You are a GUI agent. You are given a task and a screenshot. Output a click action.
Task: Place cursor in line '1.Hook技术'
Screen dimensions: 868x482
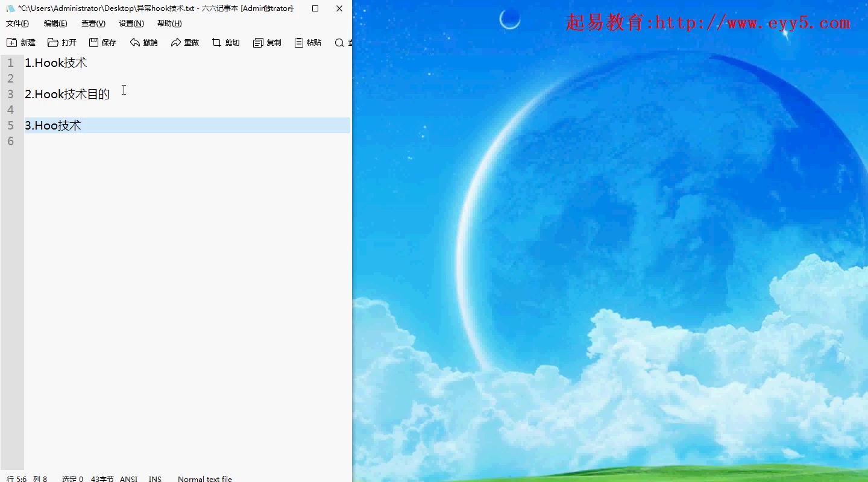coord(56,63)
